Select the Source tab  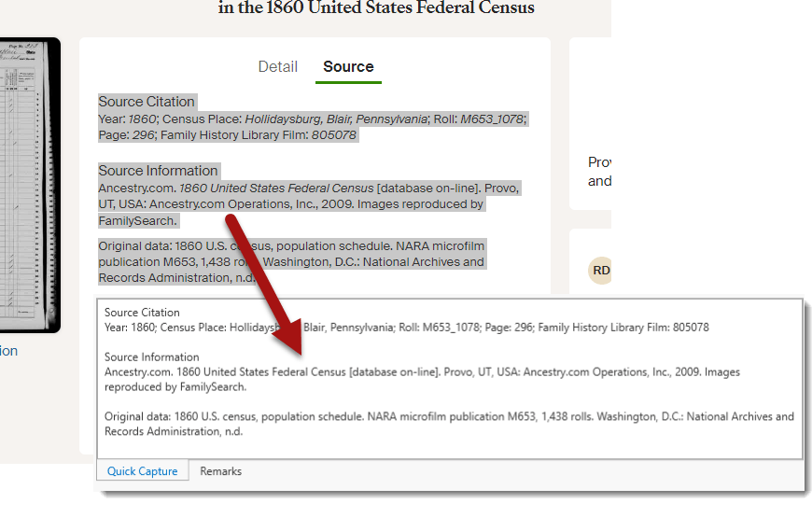[x=348, y=67]
